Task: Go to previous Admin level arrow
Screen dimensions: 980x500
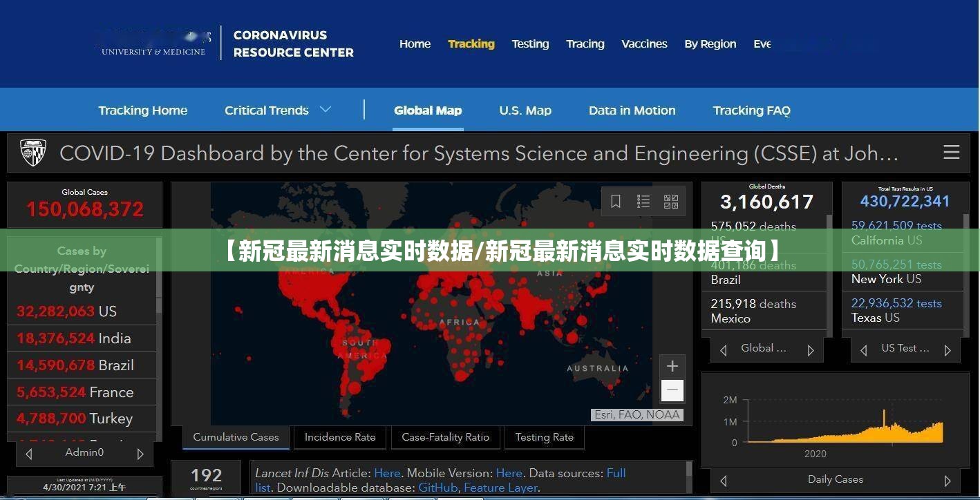Action: pos(28,454)
